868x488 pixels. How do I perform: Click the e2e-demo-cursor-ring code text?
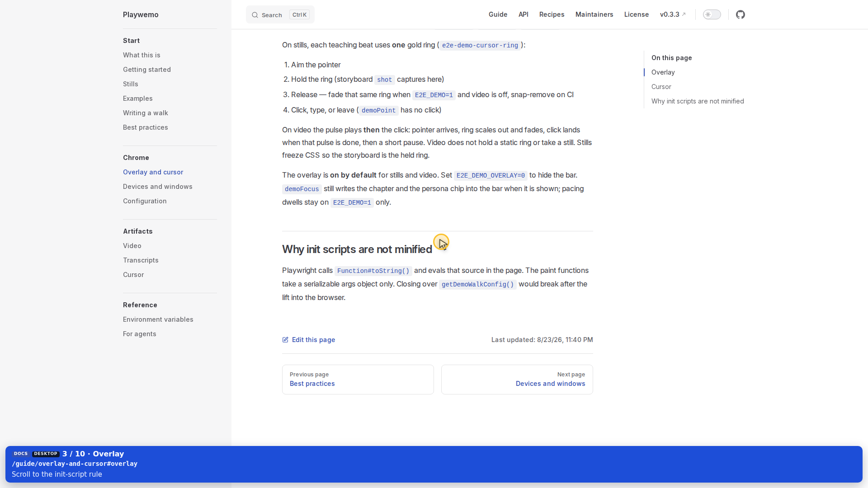480,45
